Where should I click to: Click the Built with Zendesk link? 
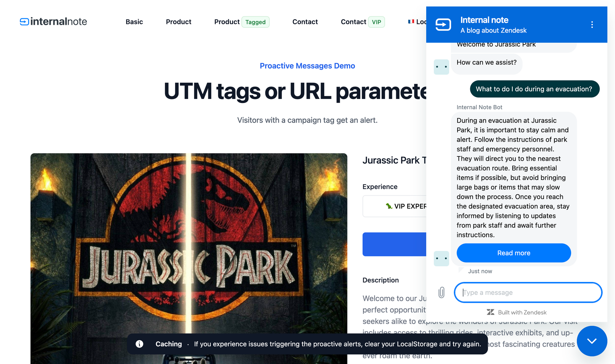click(x=522, y=312)
